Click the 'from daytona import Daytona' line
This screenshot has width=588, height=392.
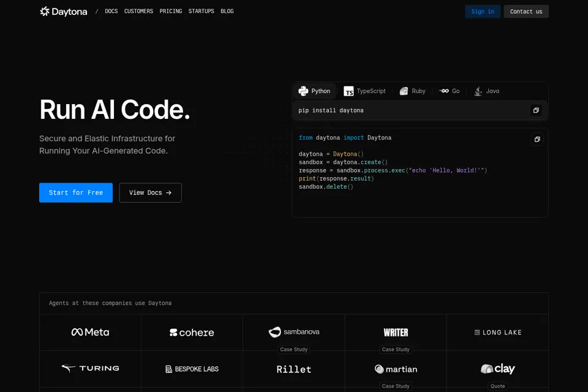tap(345, 138)
